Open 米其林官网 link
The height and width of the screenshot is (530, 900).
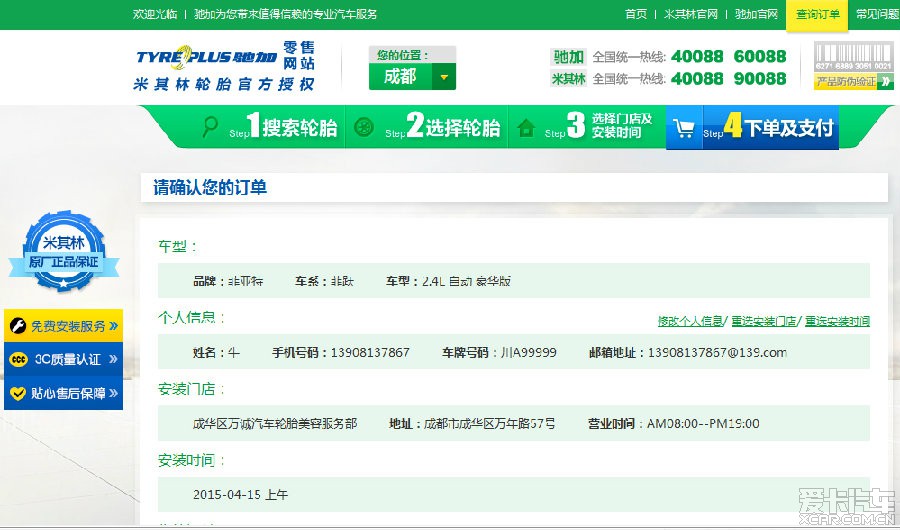(x=690, y=14)
